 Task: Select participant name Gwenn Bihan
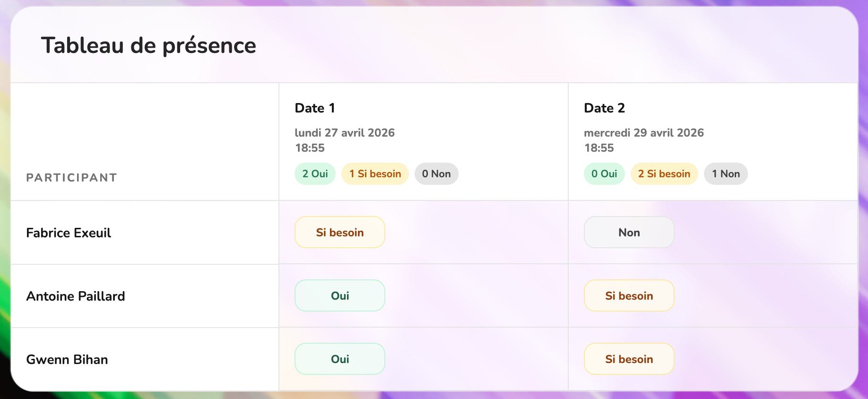point(67,359)
